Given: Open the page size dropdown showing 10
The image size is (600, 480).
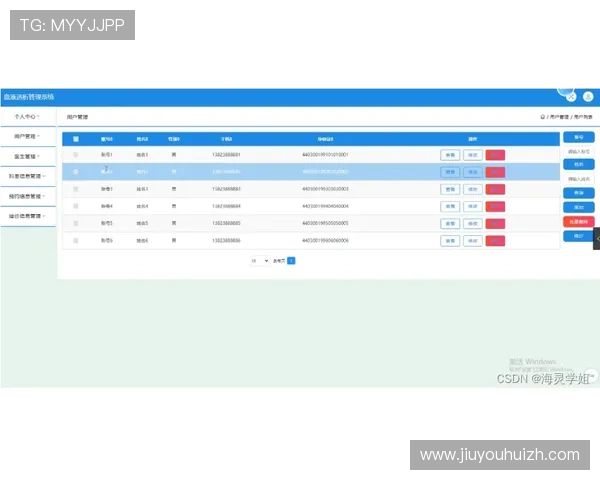Looking at the screenshot, I should pos(259,260).
